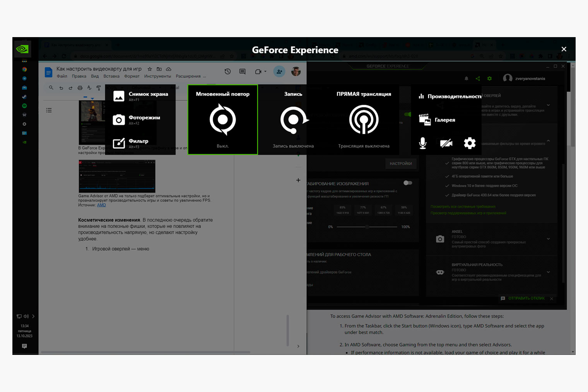This screenshot has height=392, width=588.
Task: Open the Формат menu in Docs
Action: (132, 76)
